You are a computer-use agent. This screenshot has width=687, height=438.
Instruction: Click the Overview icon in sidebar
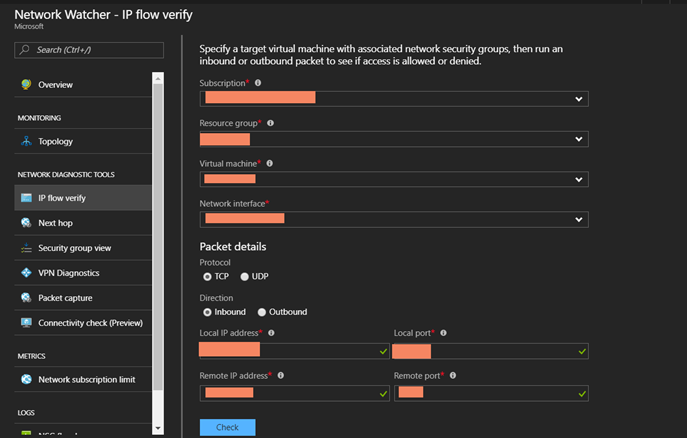click(x=26, y=85)
